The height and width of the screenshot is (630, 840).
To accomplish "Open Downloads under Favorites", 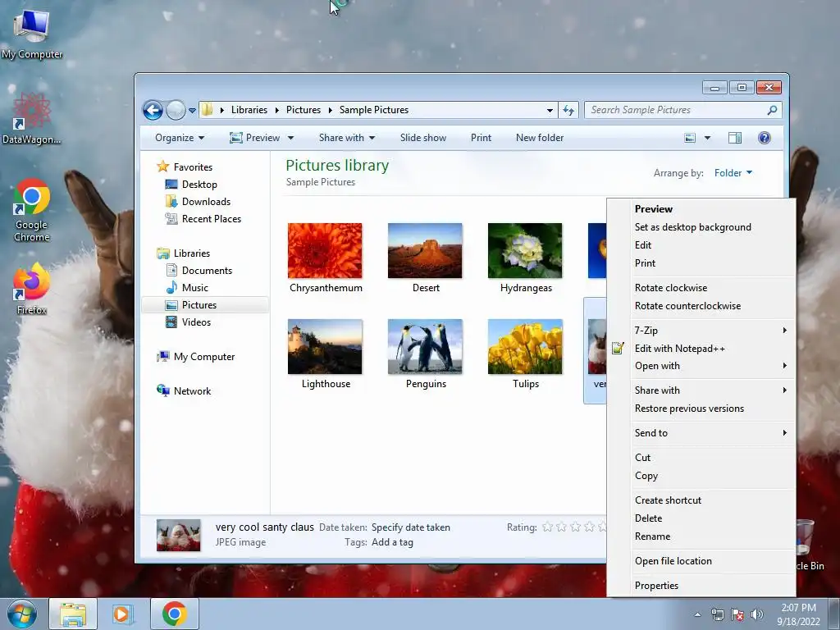I will point(206,202).
